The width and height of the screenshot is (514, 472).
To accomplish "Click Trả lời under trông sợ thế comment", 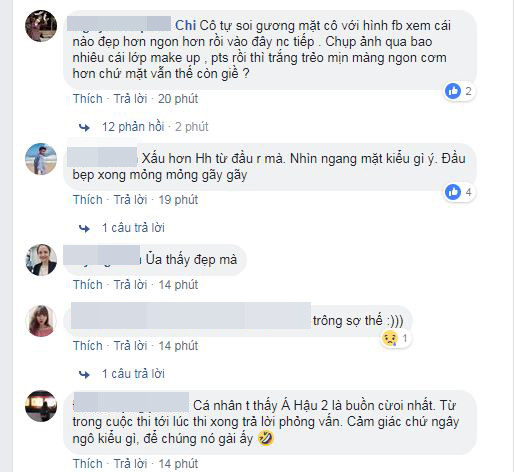I will click(130, 346).
